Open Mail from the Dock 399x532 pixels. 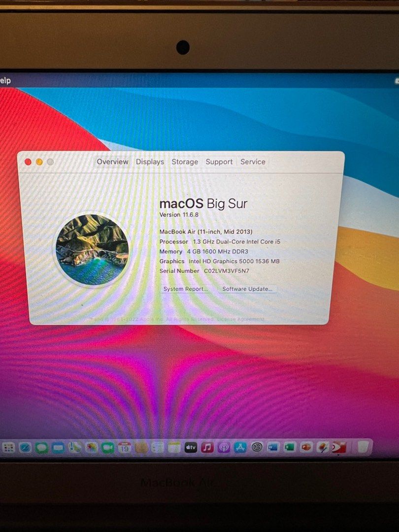(x=58, y=448)
